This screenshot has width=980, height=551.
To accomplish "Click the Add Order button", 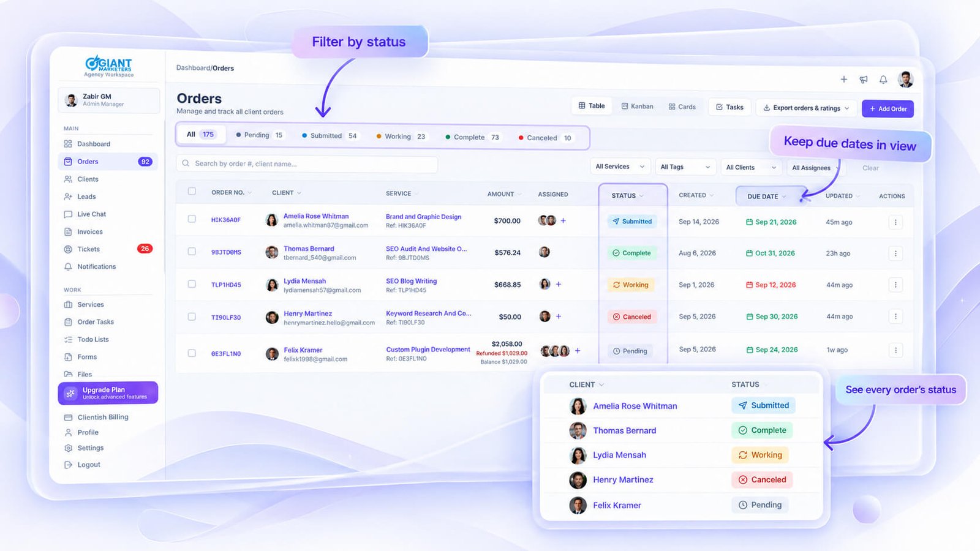I will point(888,109).
